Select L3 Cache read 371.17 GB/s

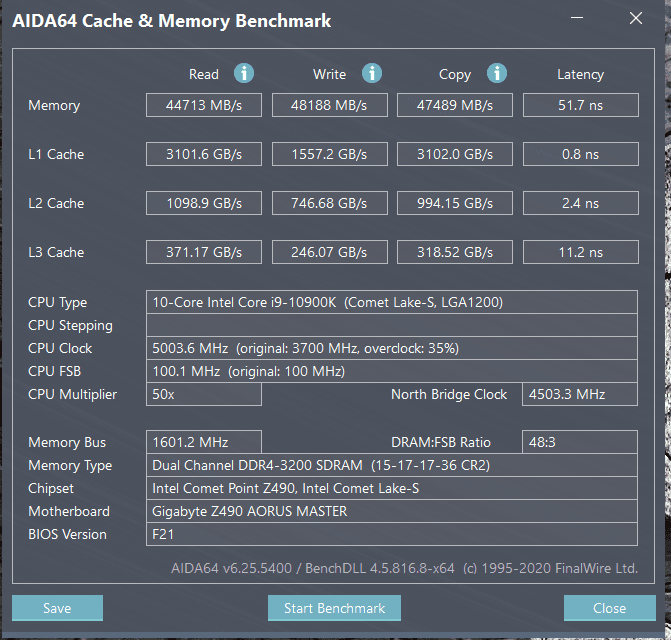pos(204,252)
